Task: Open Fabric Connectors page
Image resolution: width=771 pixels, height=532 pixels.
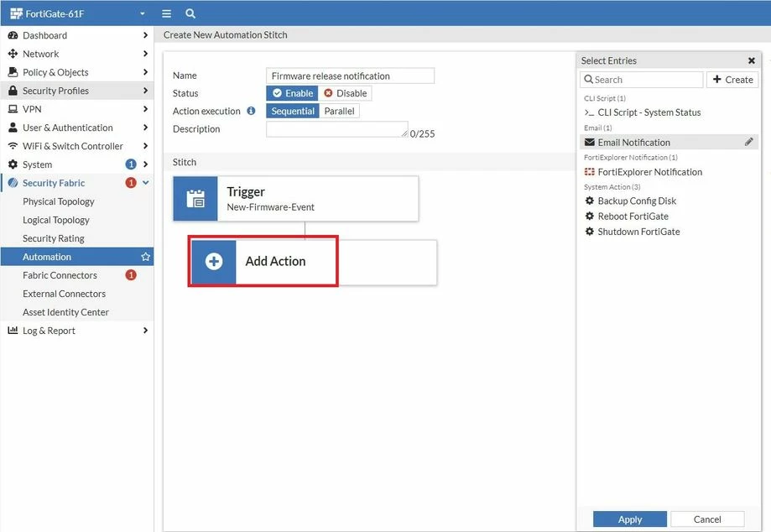Action: point(60,275)
